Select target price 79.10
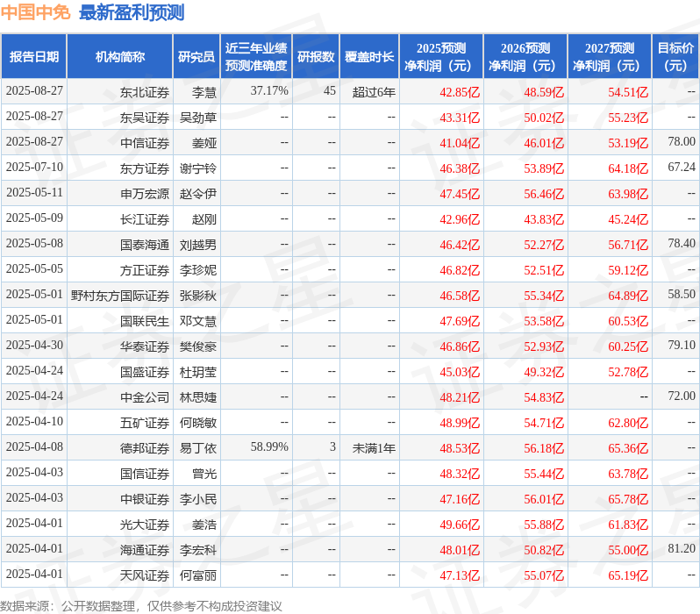This screenshot has width=700, height=614. point(682,346)
